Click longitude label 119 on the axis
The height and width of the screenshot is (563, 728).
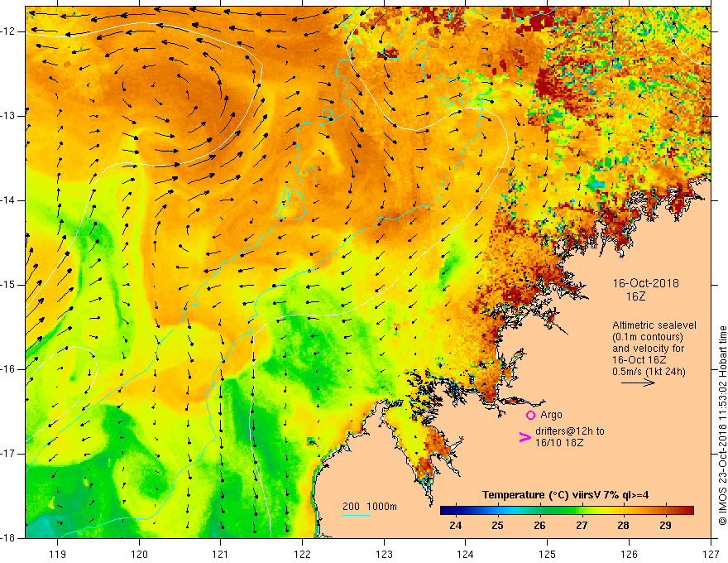coord(58,554)
